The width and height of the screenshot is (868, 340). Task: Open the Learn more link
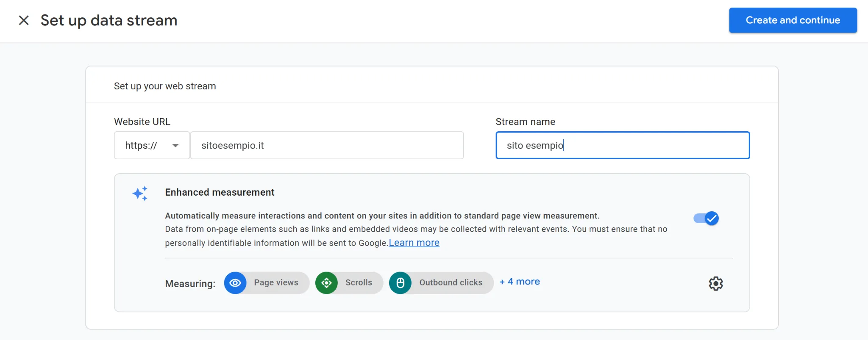click(x=414, y=243)
